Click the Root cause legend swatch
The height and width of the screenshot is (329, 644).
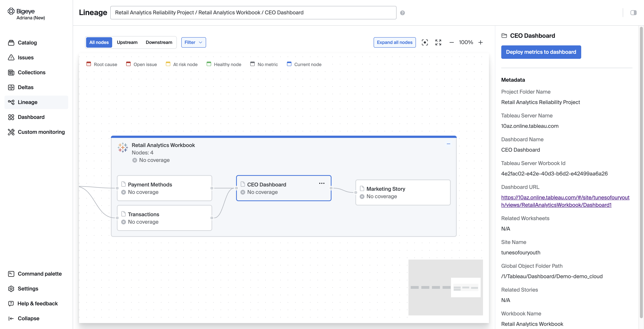(89, 64)
